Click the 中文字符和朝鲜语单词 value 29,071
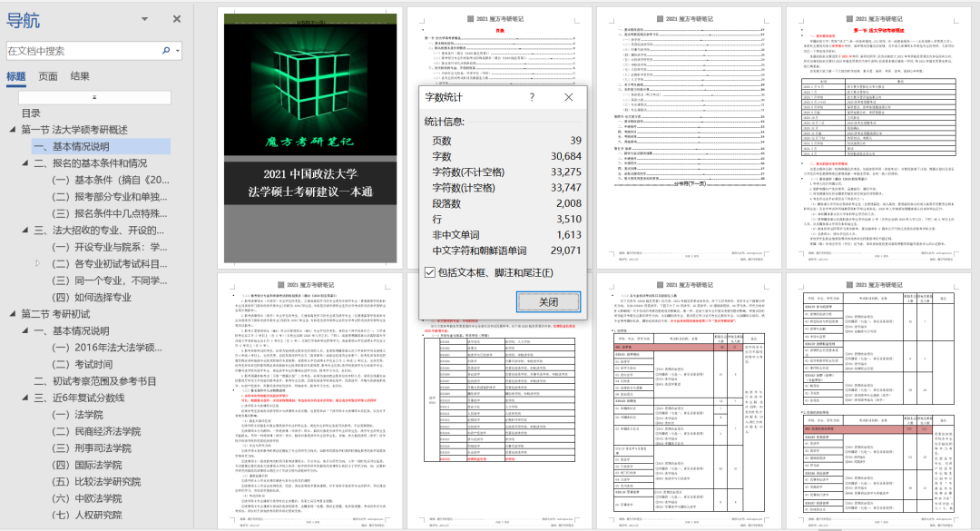The image size is (980, 531). click(x=565, y=251)
